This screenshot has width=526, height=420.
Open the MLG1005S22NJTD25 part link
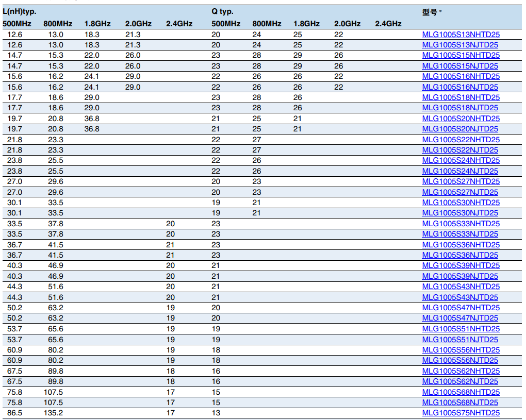point(460,150)
